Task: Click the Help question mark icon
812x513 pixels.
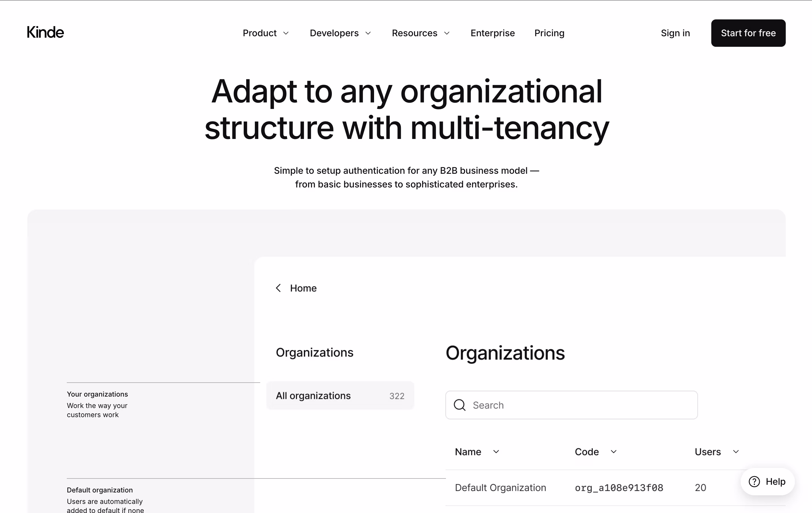Action: (754, 482)
